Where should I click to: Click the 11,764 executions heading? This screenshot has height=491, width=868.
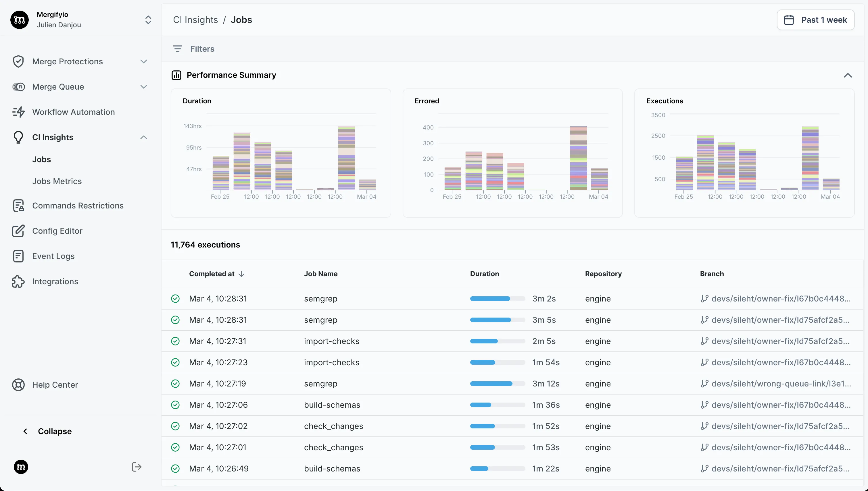click(205, 245)
